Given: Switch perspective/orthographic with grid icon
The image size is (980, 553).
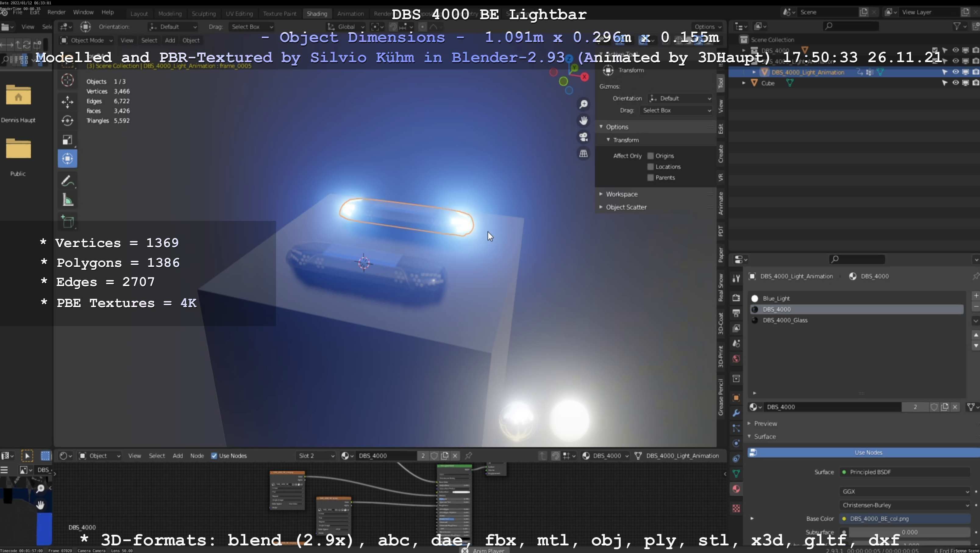Looking at the screenshot, I should click(x=583, y=153).
